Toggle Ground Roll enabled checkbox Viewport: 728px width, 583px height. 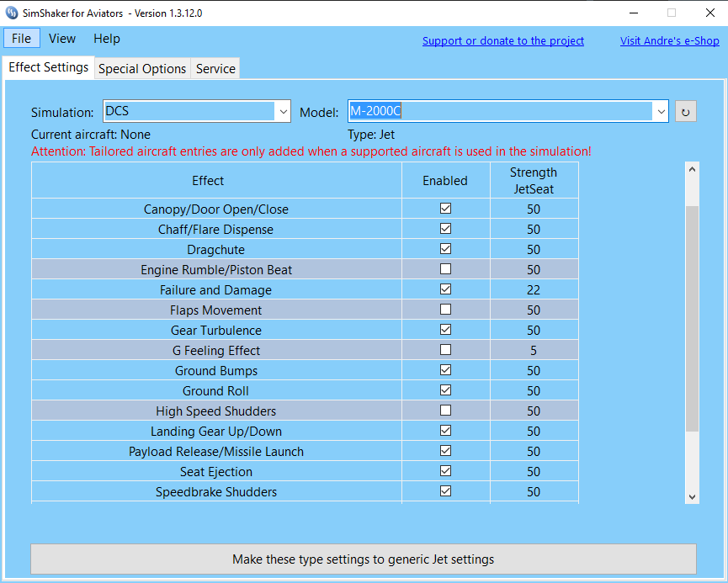pyautogui.click(x=445, y=390)
